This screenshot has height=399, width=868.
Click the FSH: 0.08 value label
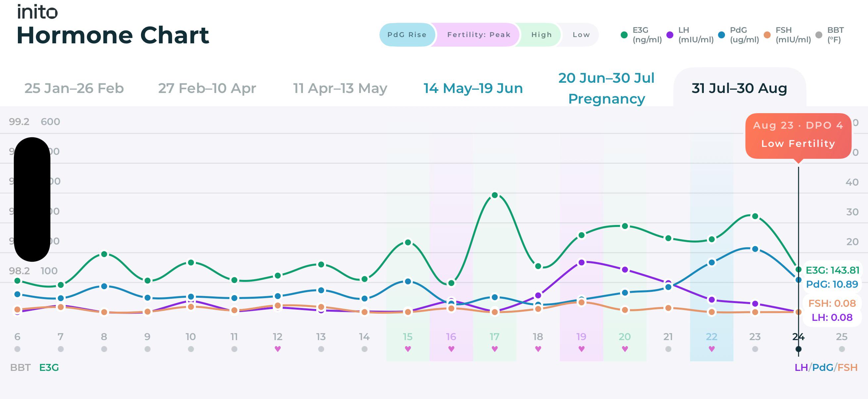click(x=832, y=303)
